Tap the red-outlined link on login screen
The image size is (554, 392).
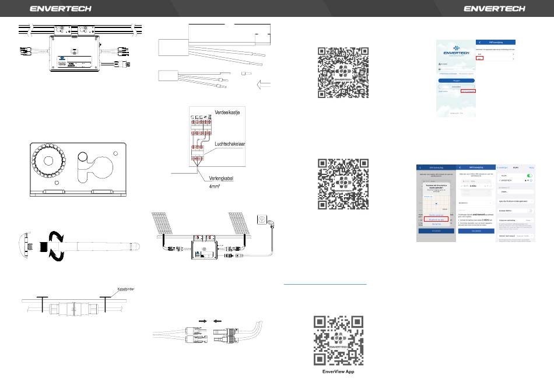pos(468,91)
